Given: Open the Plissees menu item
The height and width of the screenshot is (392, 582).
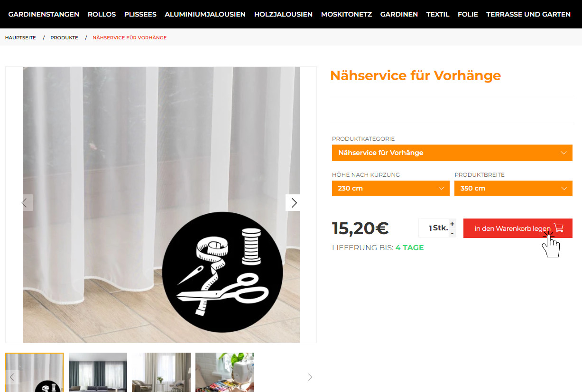Looking at the screenshot, I should pyautogui.click(x=140, y=14).
